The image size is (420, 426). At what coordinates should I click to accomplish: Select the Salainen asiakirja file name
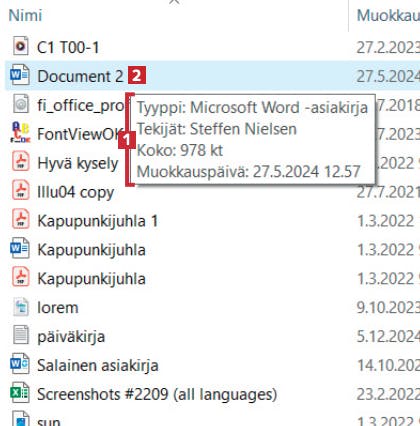click(x=98, y=365)
